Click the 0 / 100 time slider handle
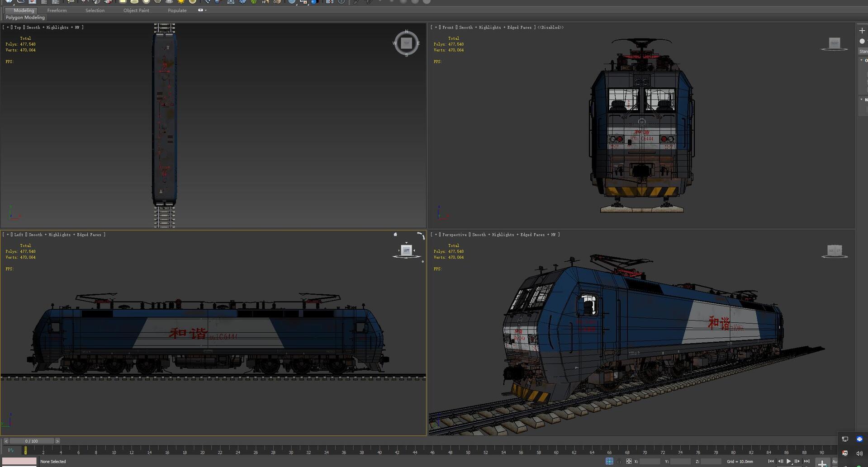Screen dimensions: 868x467 click(x=32, y=441)
